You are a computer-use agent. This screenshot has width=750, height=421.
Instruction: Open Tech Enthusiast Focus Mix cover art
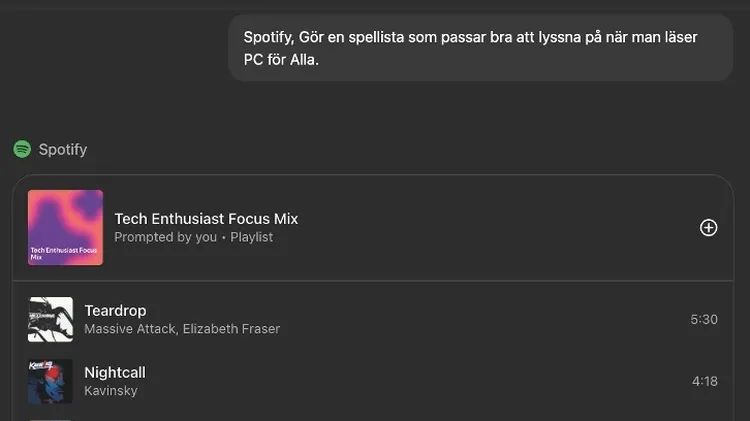[65, 227]
